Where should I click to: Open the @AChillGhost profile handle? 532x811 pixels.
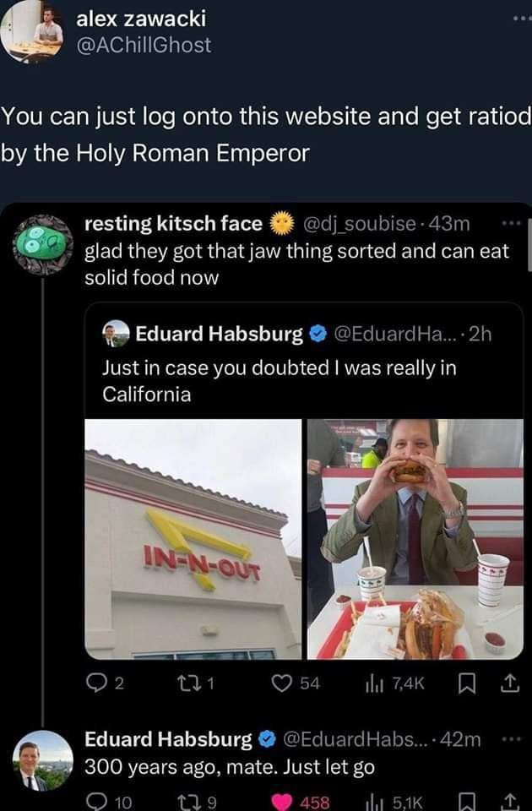click(x=144, y=46)
